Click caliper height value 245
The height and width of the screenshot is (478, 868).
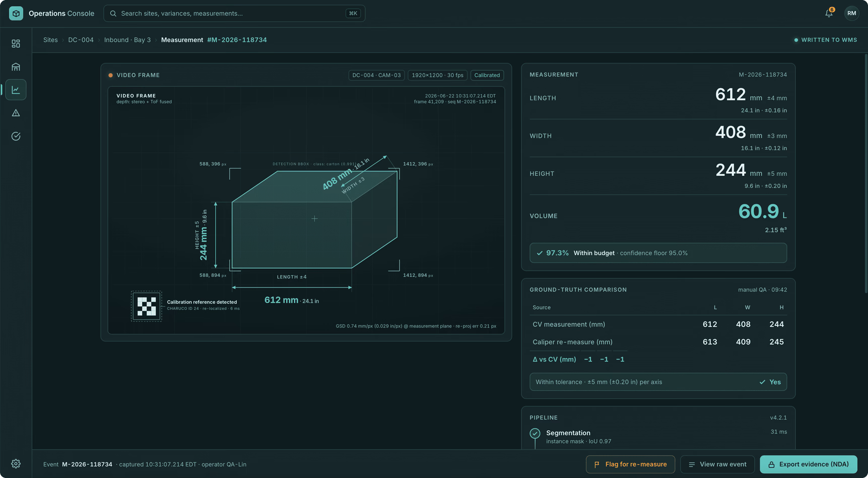(776, 342)
